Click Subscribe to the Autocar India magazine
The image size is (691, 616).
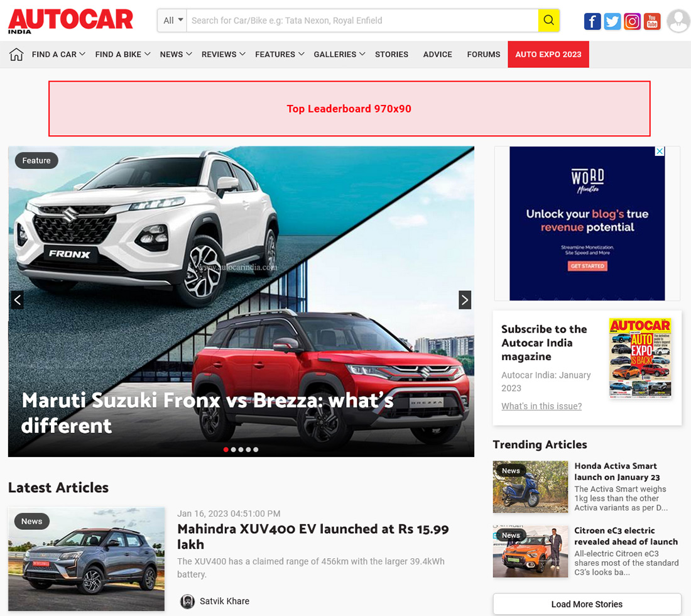click(x=544, y=343)
